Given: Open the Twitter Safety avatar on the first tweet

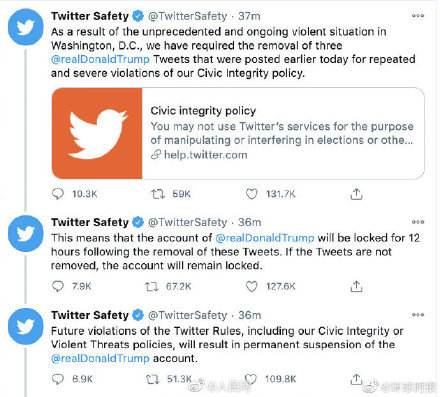Looking at the screenshot, I should pos(26,27).
